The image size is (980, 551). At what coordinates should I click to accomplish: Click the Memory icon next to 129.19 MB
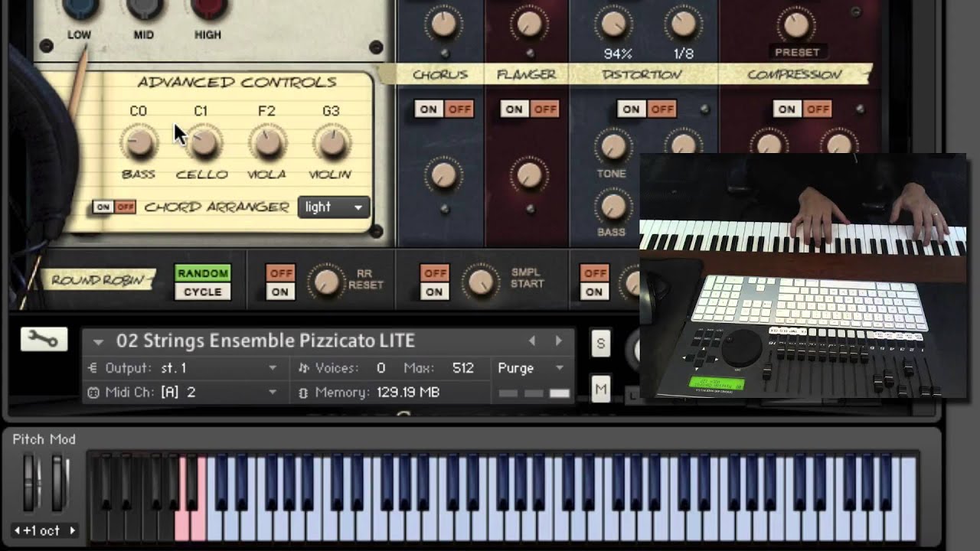(x=303, y=393)
